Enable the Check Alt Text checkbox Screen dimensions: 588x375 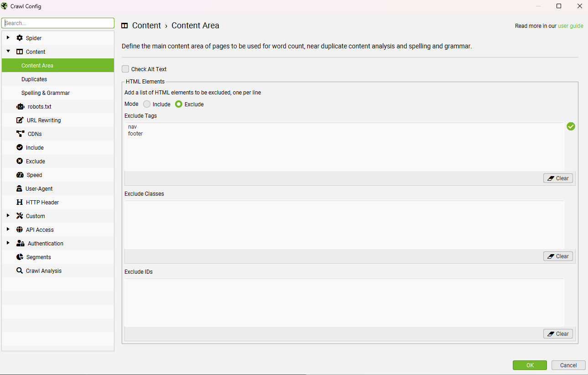click(125, 69)
